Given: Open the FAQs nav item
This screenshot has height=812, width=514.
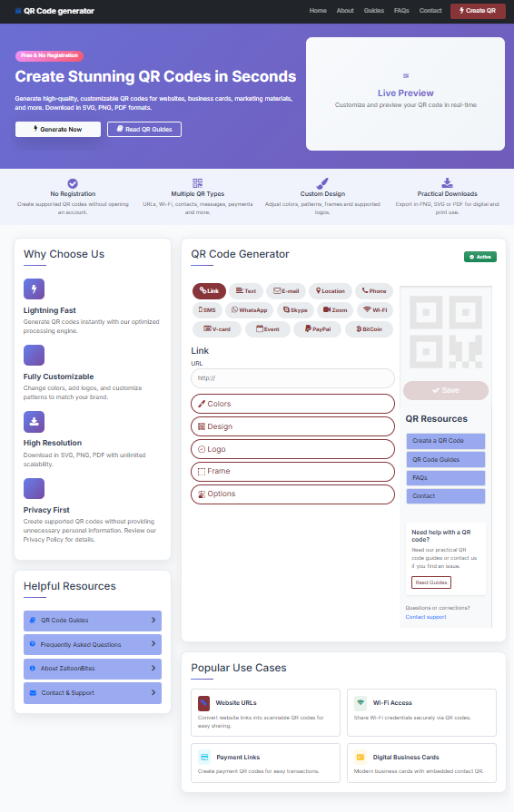Looking at the screenshot, I should pos(401,10).
